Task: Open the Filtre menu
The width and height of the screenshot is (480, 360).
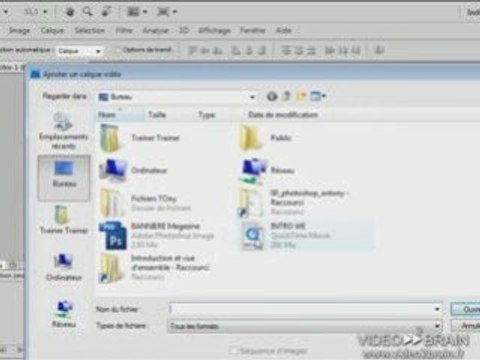Action: pyautogui.click(x=124, y=31)
